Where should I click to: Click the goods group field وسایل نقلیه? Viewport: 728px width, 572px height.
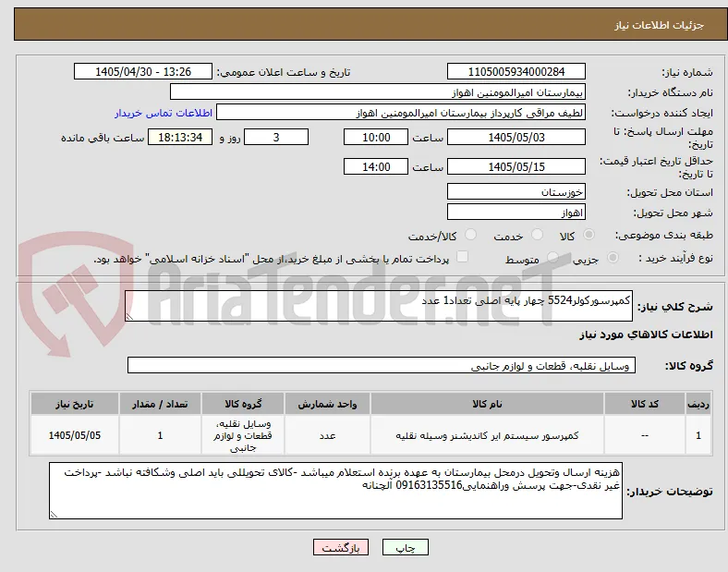click(x=382, y=365)
